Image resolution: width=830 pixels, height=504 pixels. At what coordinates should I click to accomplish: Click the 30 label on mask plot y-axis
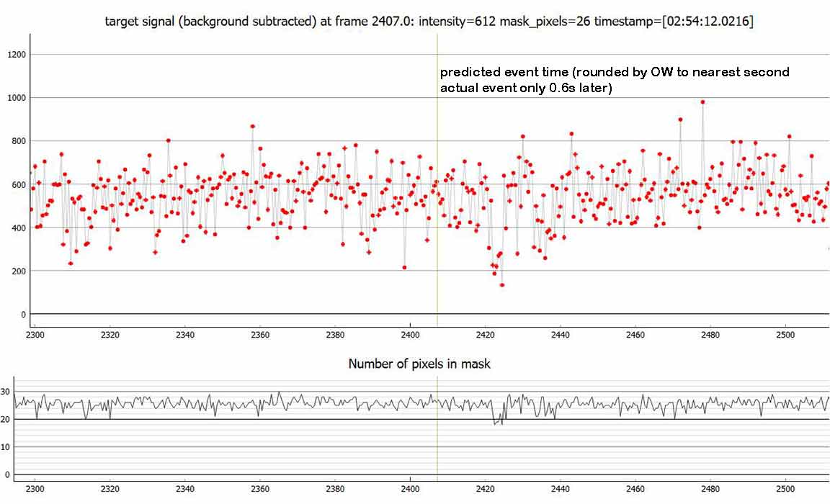6,392
